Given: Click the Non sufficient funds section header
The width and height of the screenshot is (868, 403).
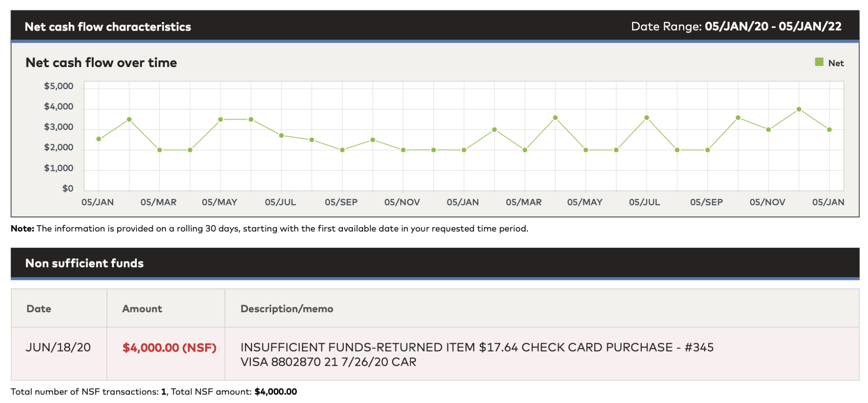Looking at the screenshot, I should [85, 263].
